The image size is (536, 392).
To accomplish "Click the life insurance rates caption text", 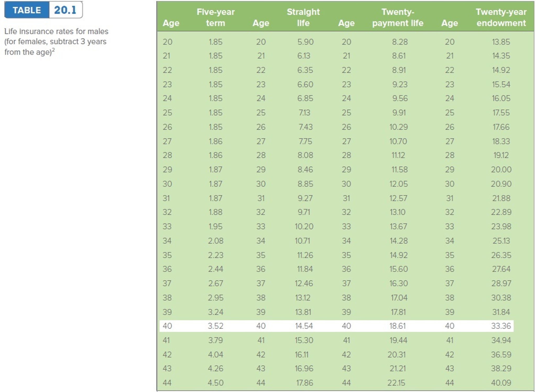I will [56, 42].
